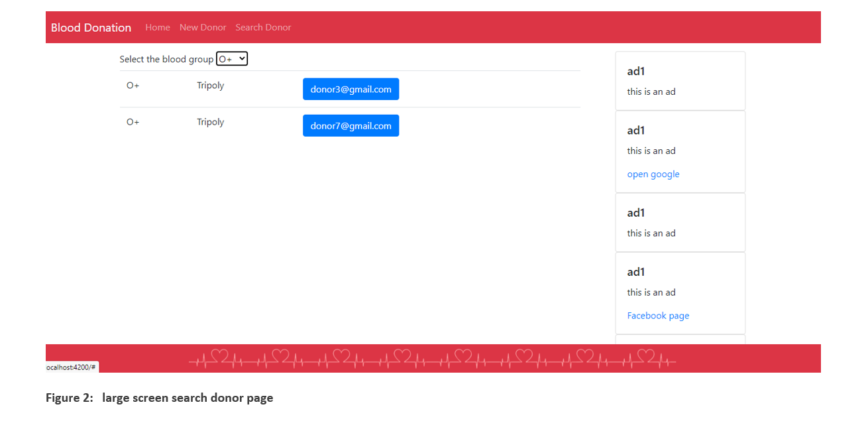The image size is (868, 433).
Task: Click the third ad1 advertisement block
Action: 680,222
